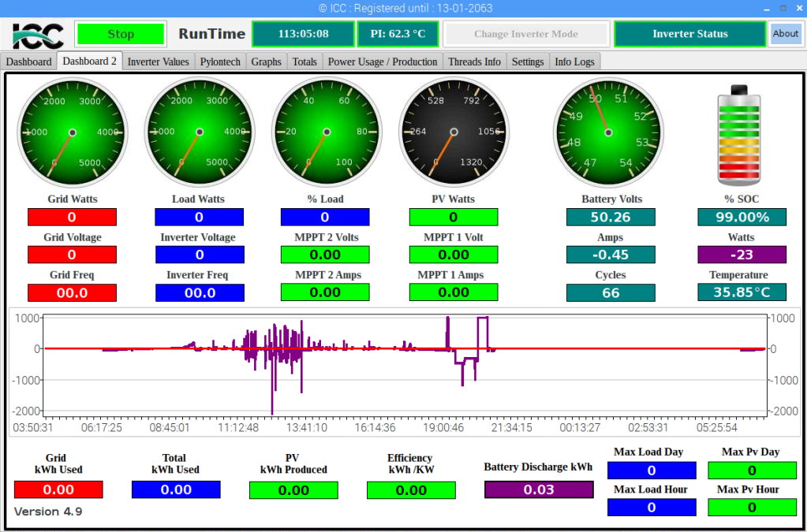The height and width of the screenshot is (532, 807).
Task: Switch to the Inverter Values tab
Action: click(158, 61)
